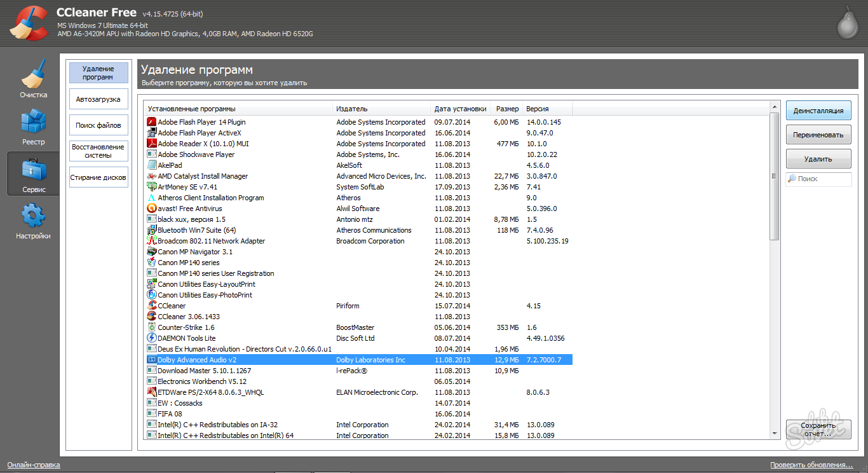The height and width of the screenshot is (473, 868).
Task: Click the Проверить обновления link
Action: click(x=811, y=465)
